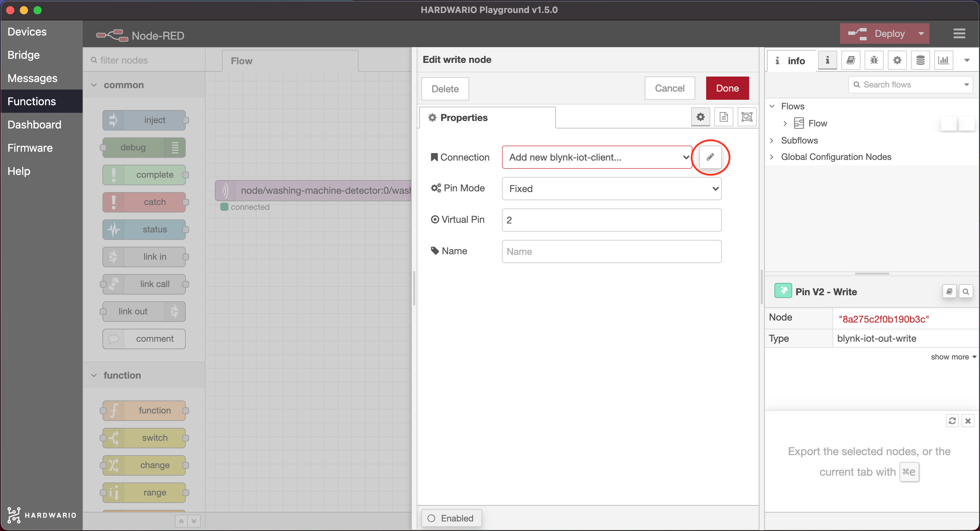Open Search flows options dropdown
Image resolution: width=980 pixels, height=531 pixels.
coord(966,84)
